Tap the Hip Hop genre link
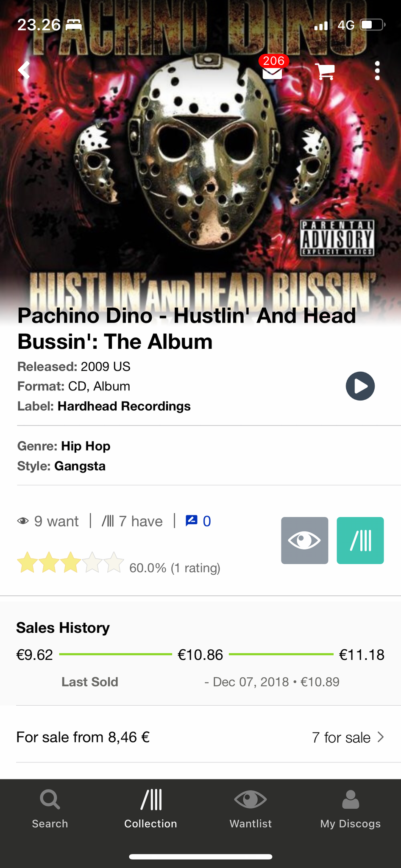 (x=86, y=446)
